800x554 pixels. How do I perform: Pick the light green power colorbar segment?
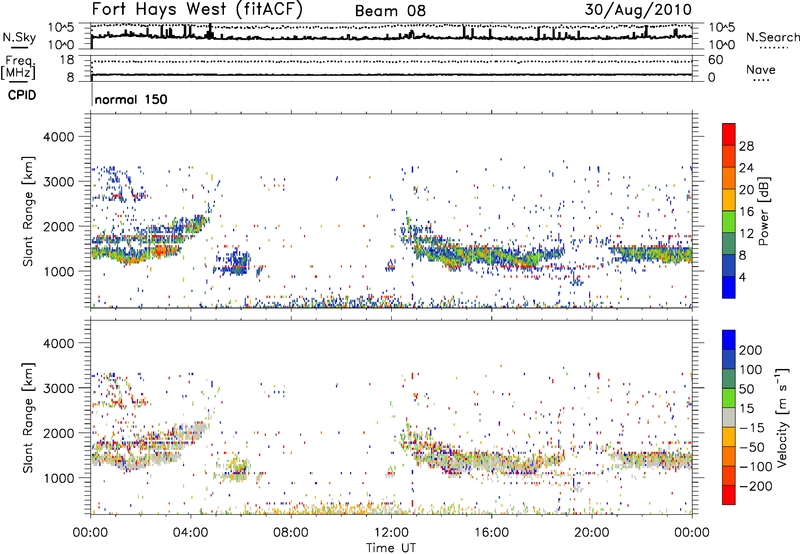(729, 222)
